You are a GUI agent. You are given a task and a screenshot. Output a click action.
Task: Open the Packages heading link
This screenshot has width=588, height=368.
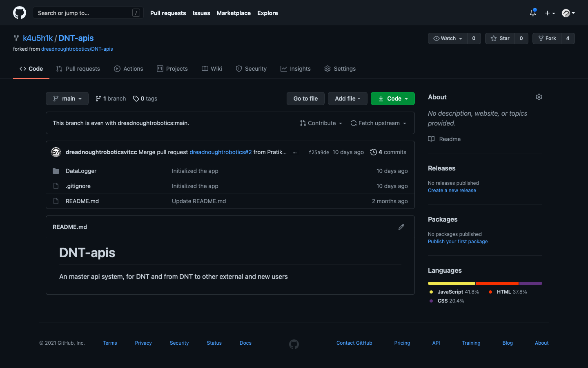tap(443, 219)
